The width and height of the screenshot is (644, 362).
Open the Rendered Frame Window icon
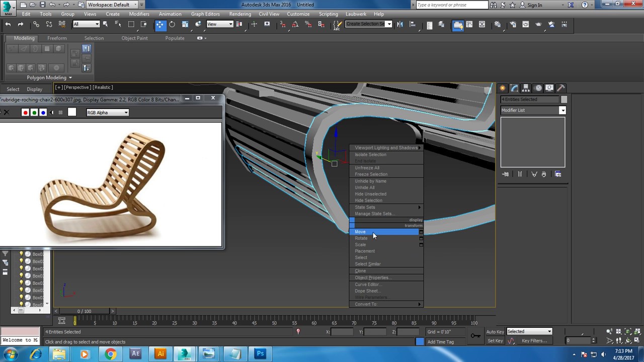tap(526, 25)
